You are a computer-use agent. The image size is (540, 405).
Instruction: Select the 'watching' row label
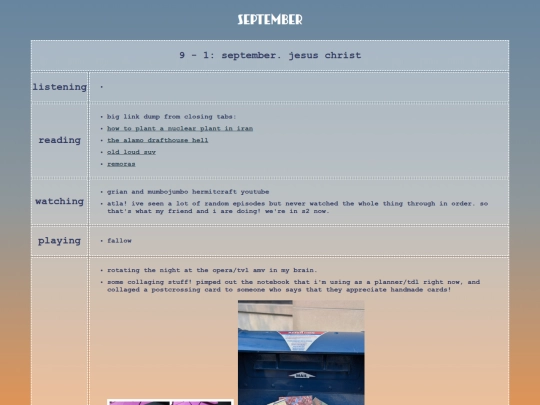60,201
